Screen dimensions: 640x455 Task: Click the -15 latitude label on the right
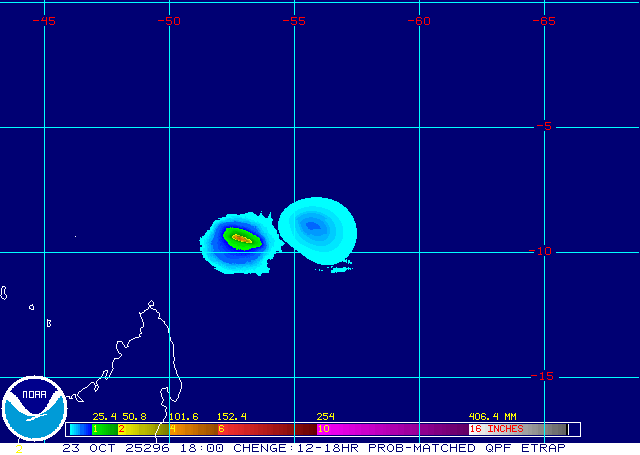coord(541,376)
